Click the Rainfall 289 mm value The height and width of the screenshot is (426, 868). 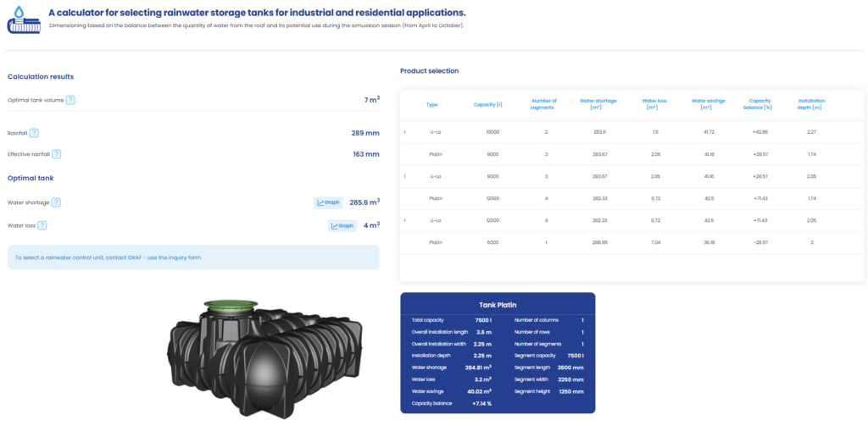365,133
